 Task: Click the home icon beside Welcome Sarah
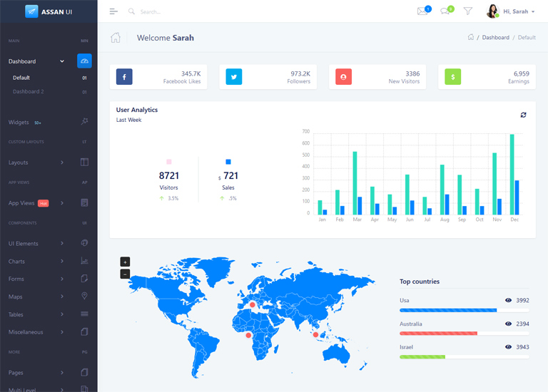[116, 38]
